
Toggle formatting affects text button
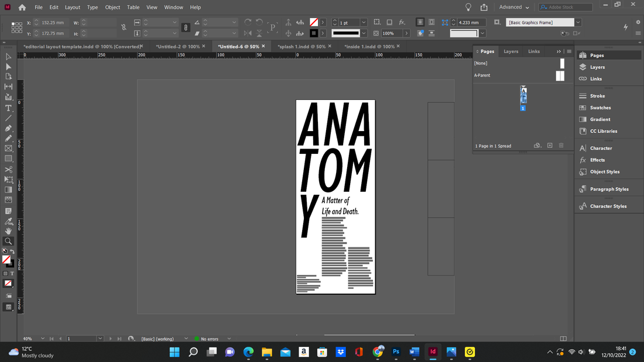pyautogui.click(x=12, y=273)
